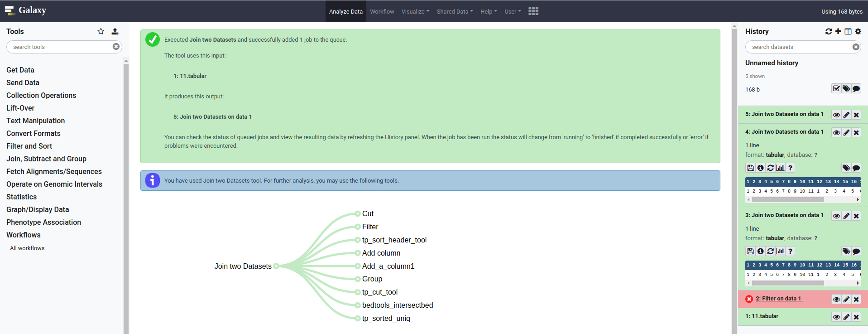This screenshot has width=868, height=334.
Task: Create new history with the plus icon
Action: point(838,31)
